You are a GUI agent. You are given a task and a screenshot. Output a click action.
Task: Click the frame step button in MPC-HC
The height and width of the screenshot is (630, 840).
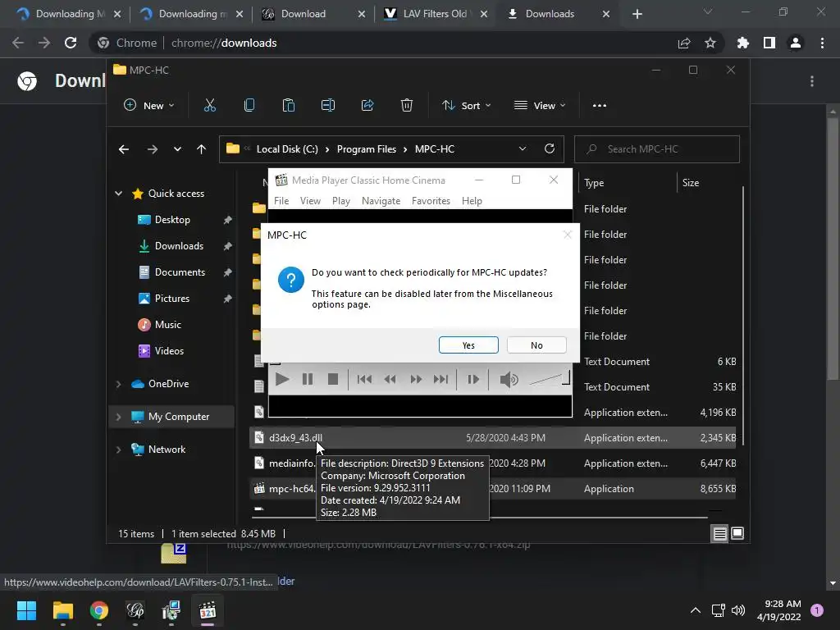[473, 379]
